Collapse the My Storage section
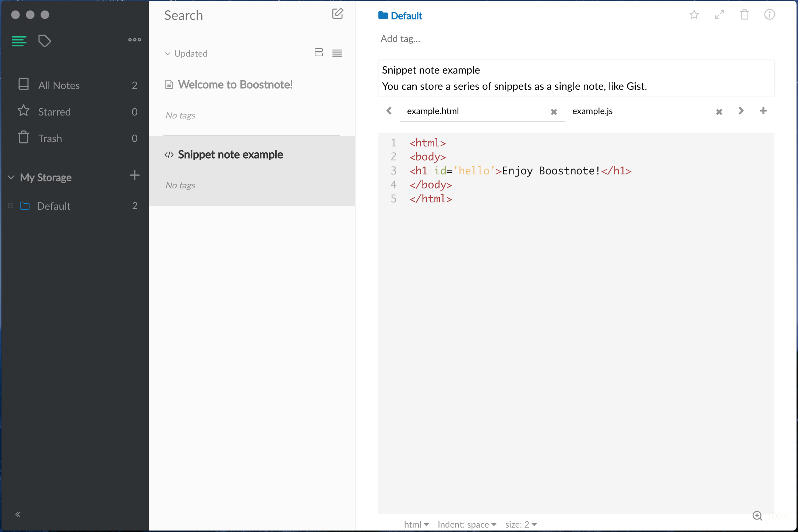 coord(11,178)
